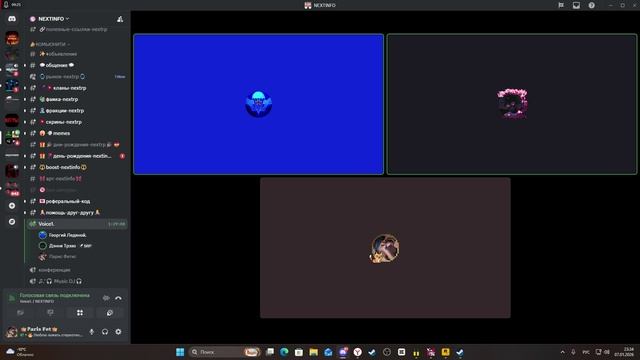Screen dimensions: 640x360
Task: Select the Voice1 voice channel
Action: tap(77, 224)
